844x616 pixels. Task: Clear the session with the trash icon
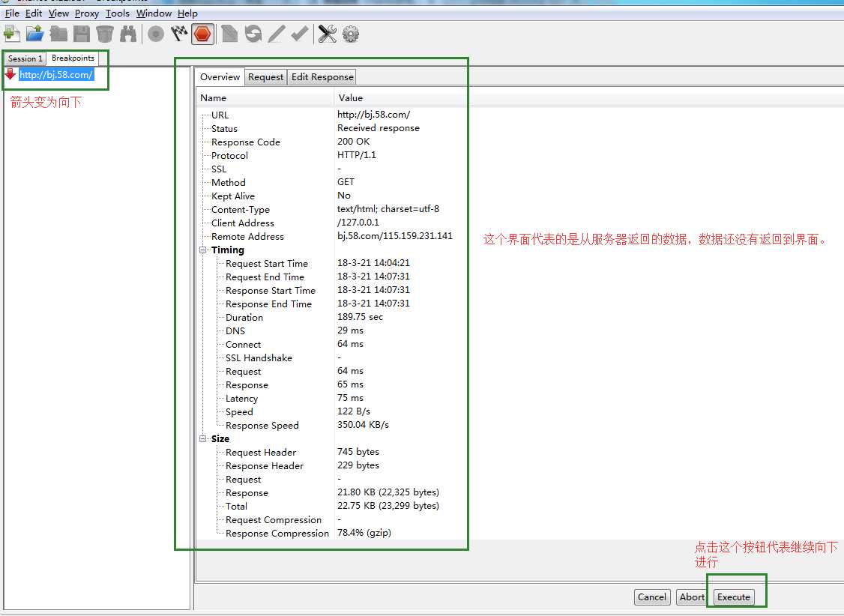point(104,34)
